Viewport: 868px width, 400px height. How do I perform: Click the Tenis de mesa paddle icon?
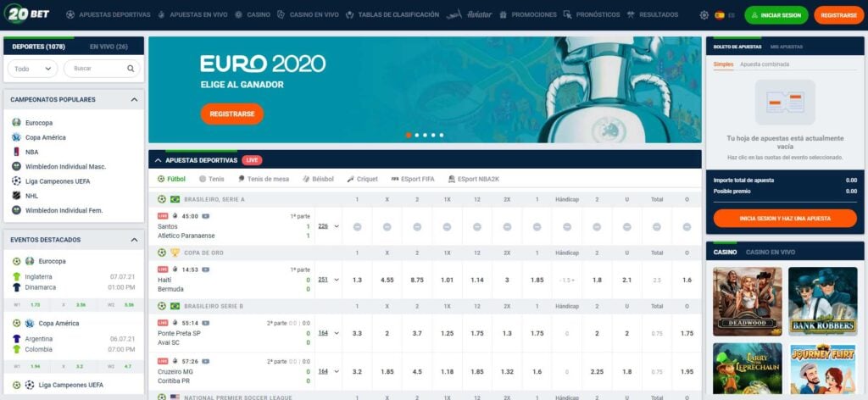coord(242,179)
